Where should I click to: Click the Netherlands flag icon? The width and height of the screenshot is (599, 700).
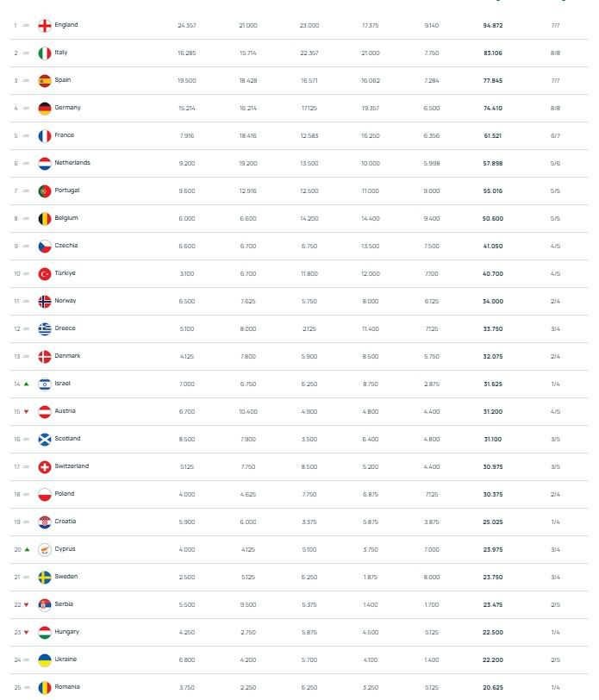pos(45,163)
